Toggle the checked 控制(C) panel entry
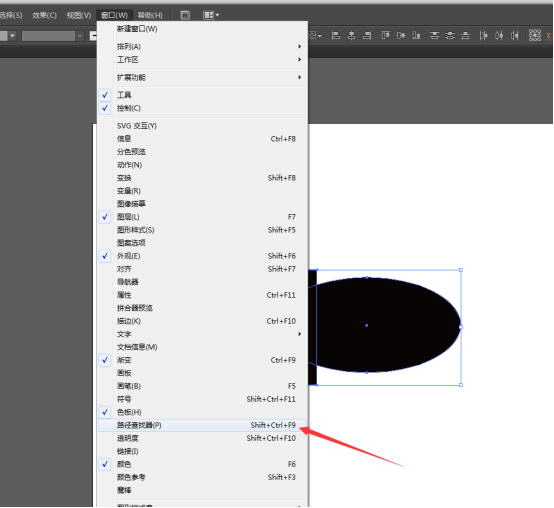 [x=203, y=108]
